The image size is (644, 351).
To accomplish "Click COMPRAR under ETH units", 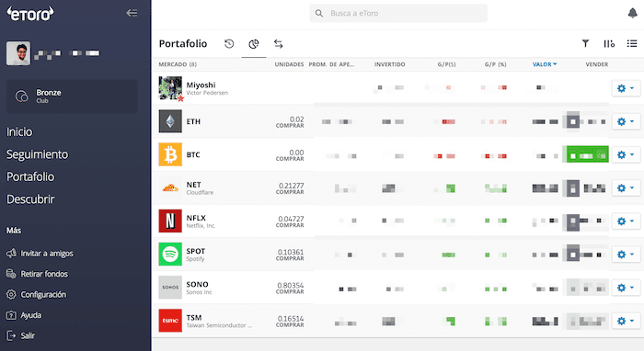I will 290,126.
